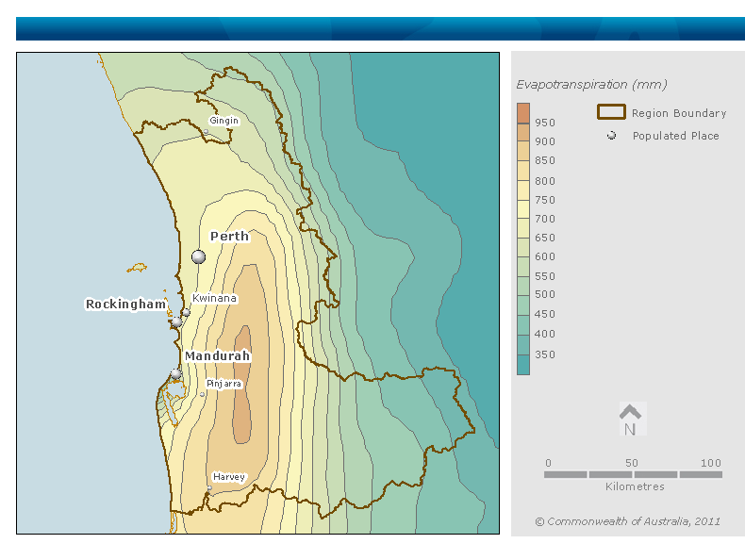The width and height of the screenshot is (745, 560).
Task: Click the pale yellow swatch between 750 and 700
Action: pyautogui.click(x=523, y=209)
